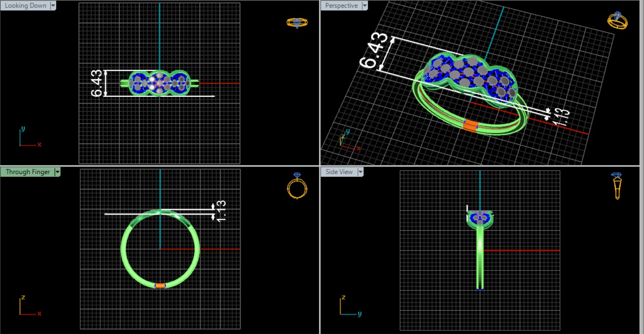
Task: Click the perspective ring icon in Perspective viewport
Action: coord(617,20)
